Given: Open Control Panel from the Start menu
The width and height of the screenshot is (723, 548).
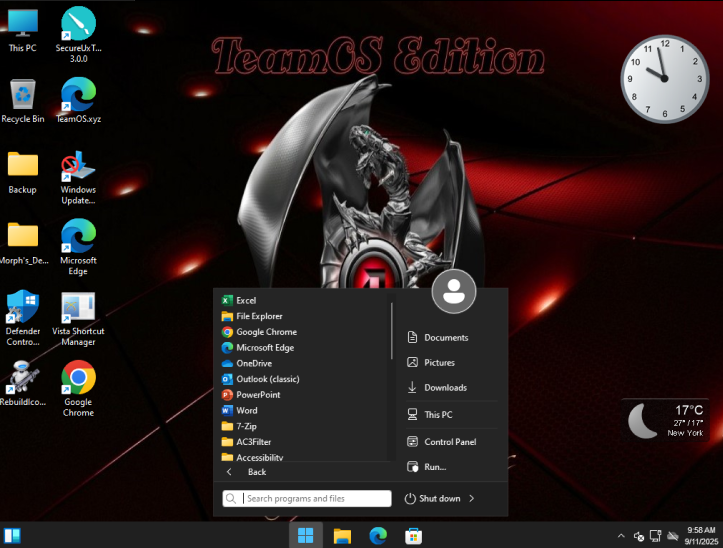Looking at the screenshot, I should click(452, 442).
